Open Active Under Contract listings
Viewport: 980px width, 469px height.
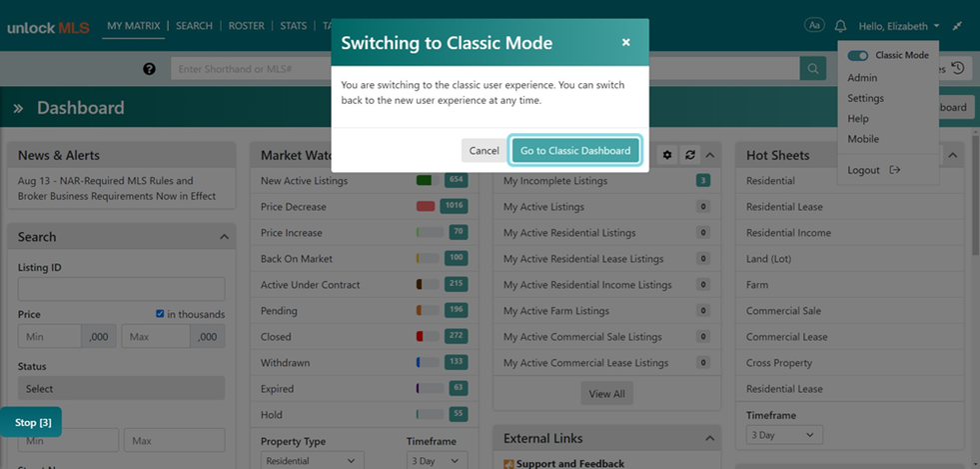(x=310, y=285)
